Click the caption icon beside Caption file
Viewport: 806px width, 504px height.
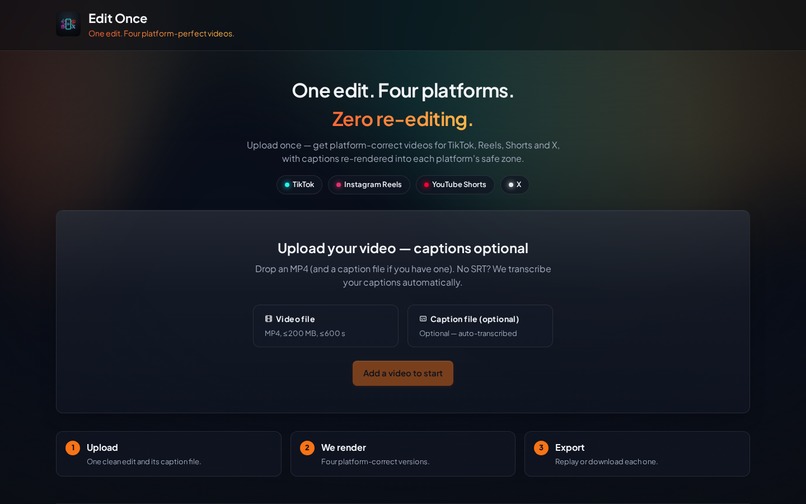click(x=423, y=319)
